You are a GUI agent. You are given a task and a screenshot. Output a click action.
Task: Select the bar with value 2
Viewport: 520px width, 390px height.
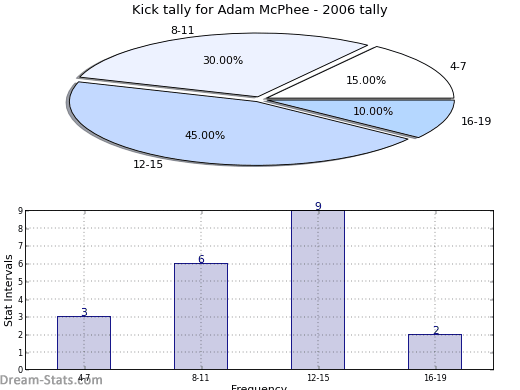point(435,352)
